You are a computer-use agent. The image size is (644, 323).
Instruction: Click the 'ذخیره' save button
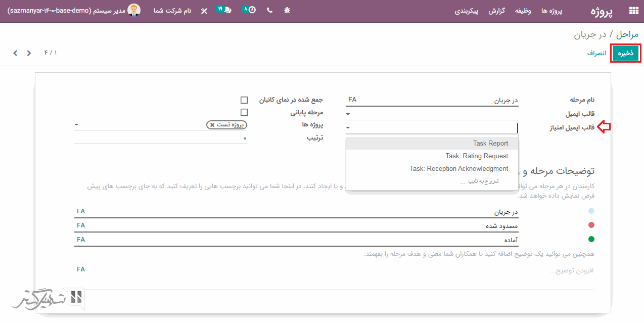coord(626,53)
